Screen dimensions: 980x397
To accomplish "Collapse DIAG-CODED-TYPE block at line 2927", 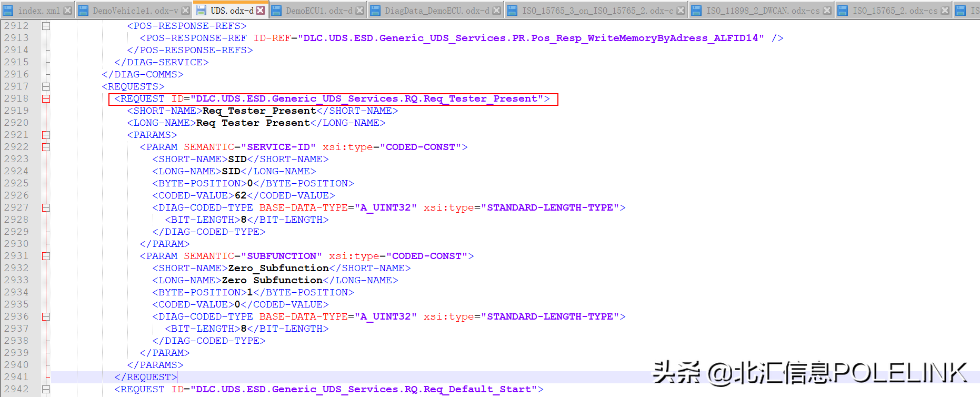I will 46,207.
